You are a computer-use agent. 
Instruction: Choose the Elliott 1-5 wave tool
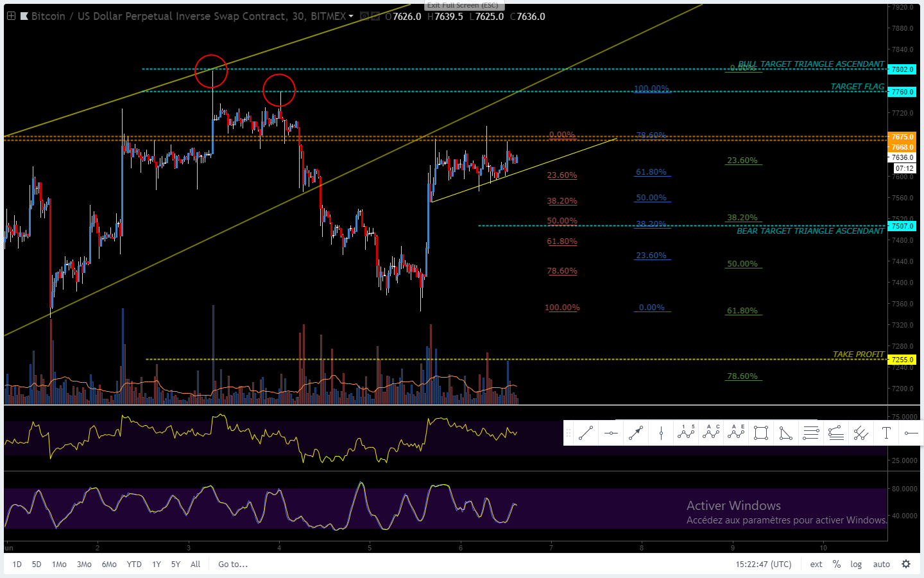click(x=686, y=433)
